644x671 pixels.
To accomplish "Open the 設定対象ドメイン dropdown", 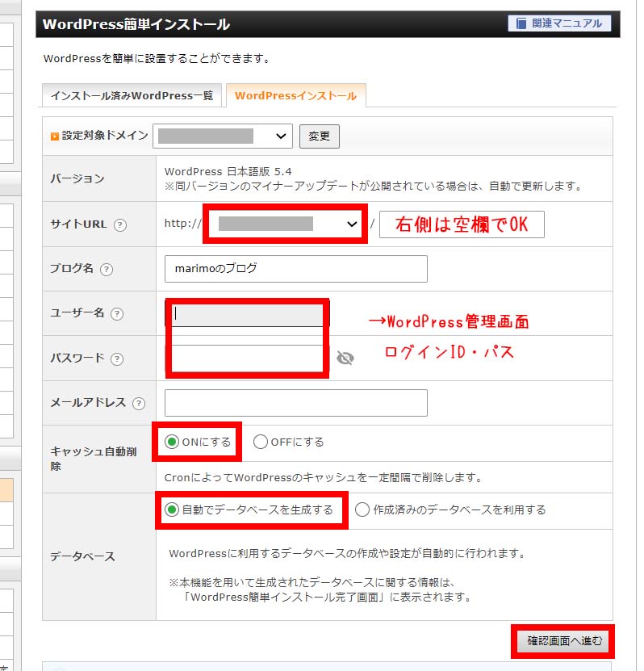I will coord(222,136).
